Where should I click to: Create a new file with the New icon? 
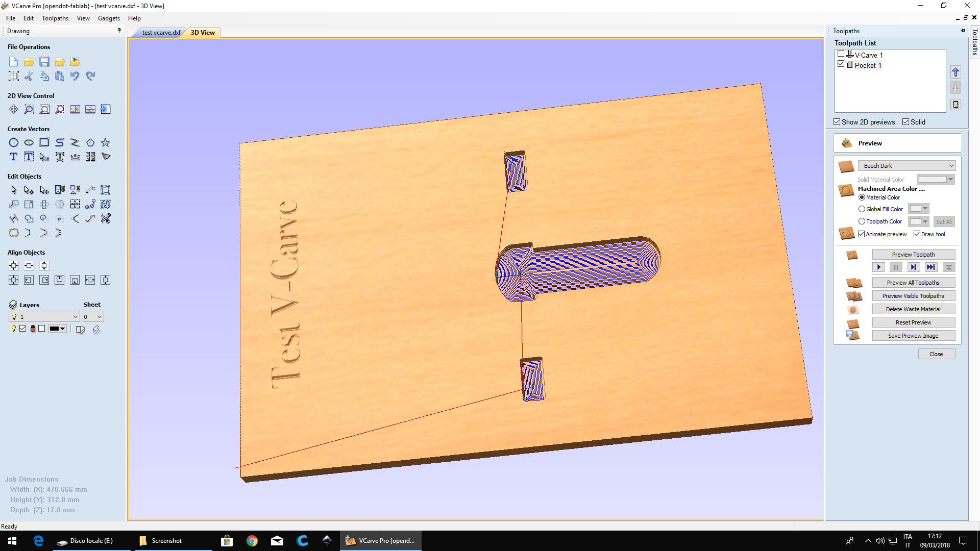[x=14, y=62]
